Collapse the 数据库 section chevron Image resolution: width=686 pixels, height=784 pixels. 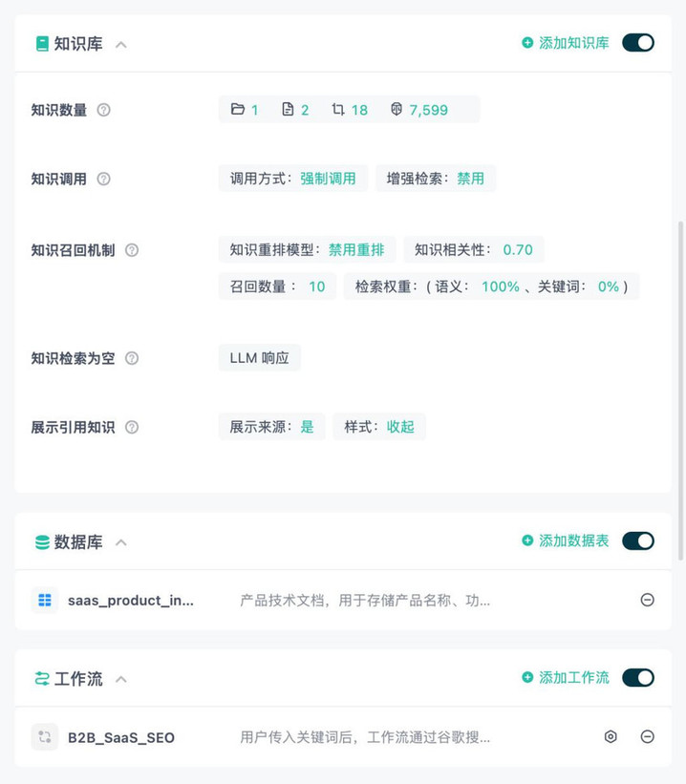(x=121, y=542)
